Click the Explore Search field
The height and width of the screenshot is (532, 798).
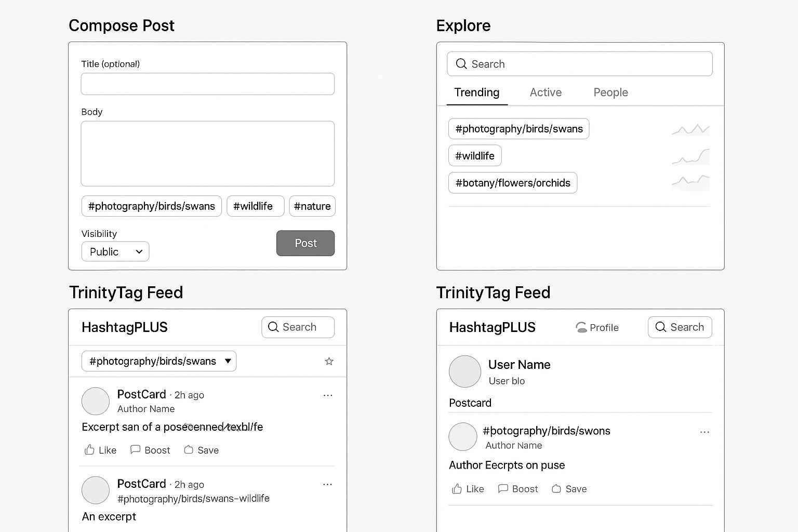(x=580, y=64)
